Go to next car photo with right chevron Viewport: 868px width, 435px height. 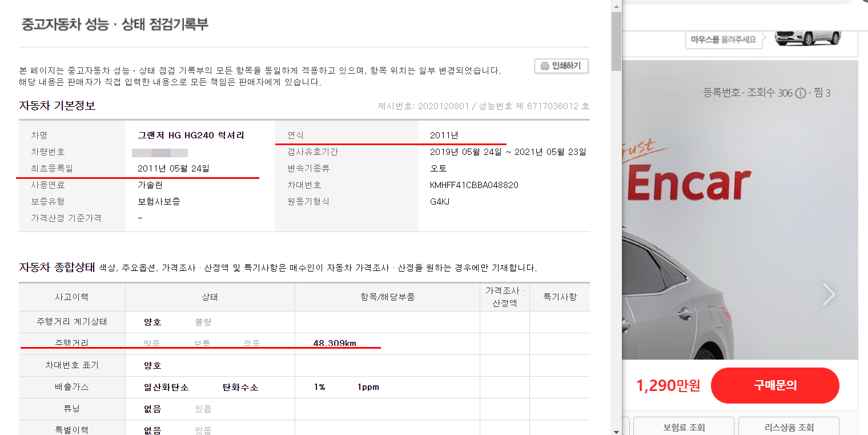(829, 294)
